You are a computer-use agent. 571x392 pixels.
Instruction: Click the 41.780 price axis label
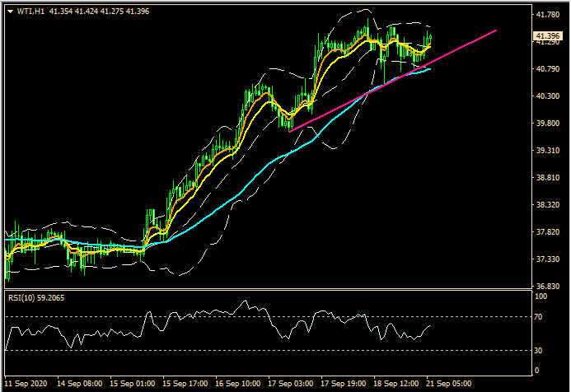[x=546, y=15]
